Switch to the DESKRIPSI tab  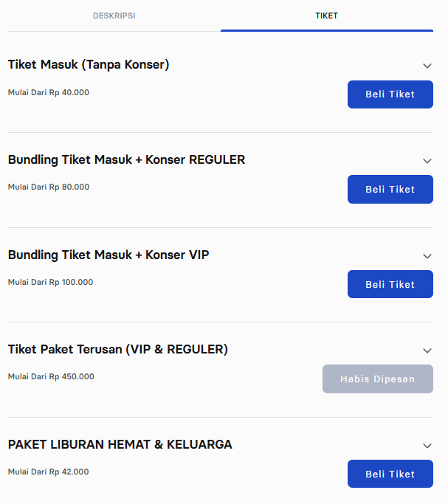[x=114, y=15]
